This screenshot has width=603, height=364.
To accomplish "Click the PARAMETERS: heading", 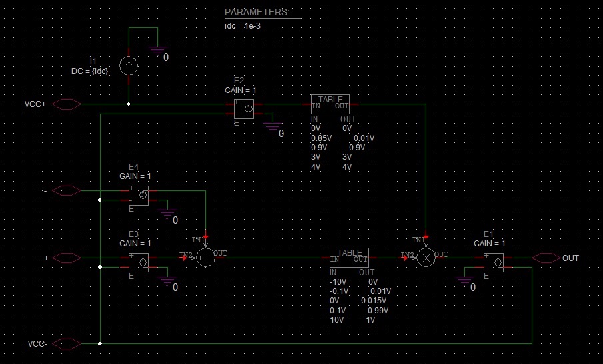I will coord(257,12).
